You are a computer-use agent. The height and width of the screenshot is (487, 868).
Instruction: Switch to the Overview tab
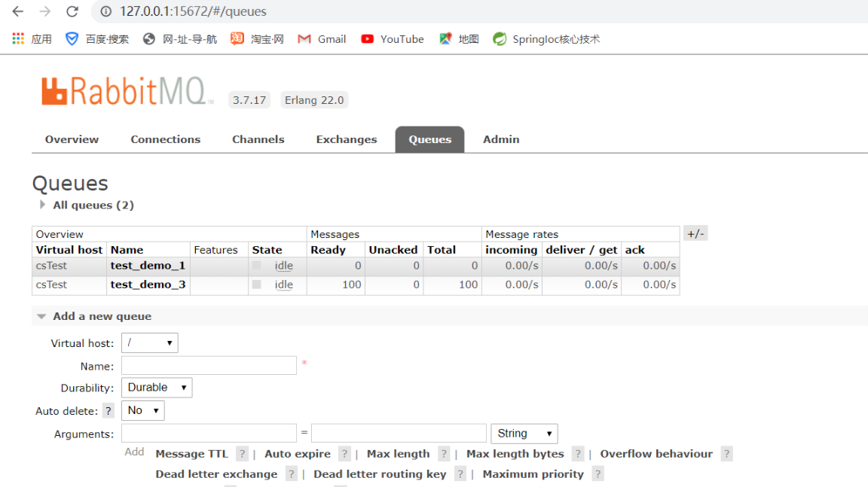point(72,139)
